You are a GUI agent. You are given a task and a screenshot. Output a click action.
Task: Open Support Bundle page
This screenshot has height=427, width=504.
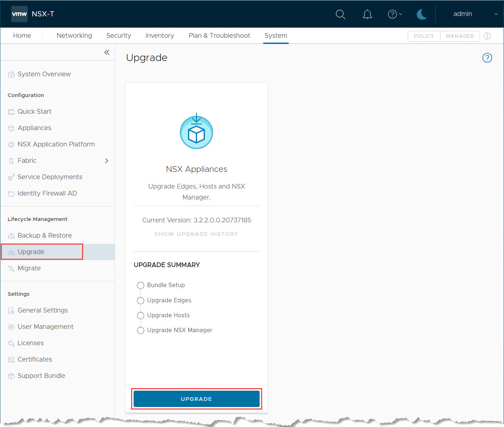41,376
